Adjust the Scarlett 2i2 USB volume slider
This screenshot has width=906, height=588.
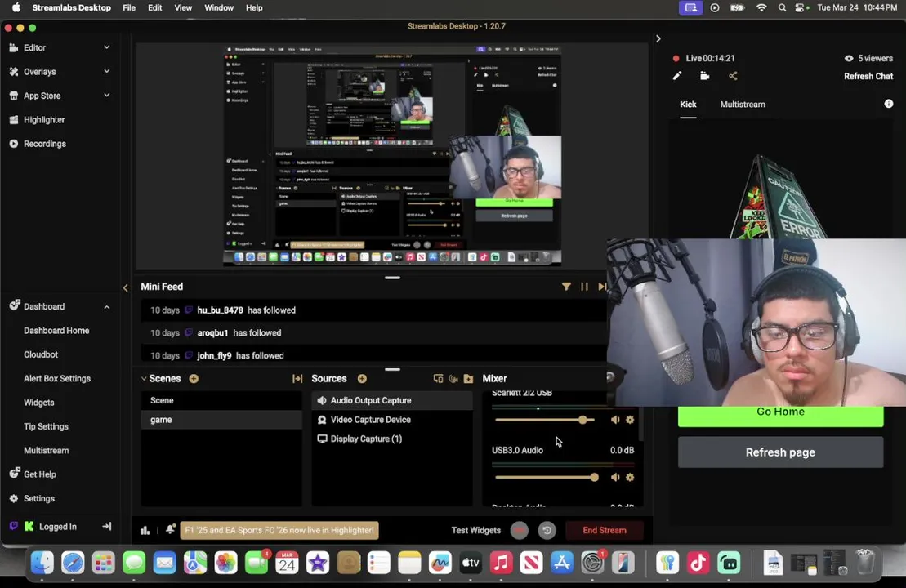(x=544, y=420)
